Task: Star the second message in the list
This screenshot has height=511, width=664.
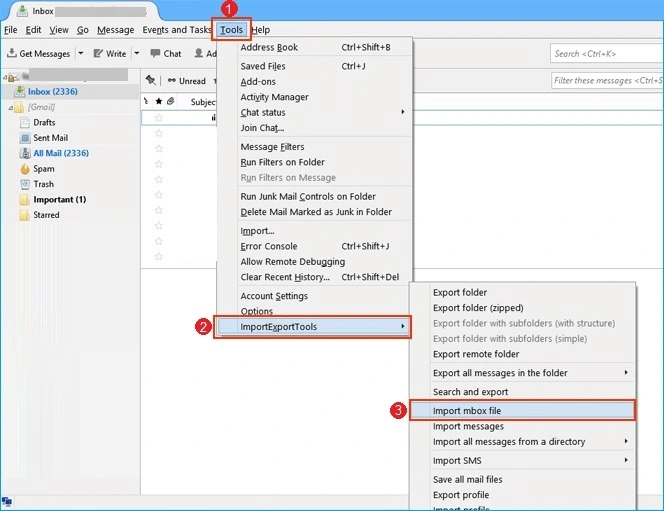Action: coord(159,133)
